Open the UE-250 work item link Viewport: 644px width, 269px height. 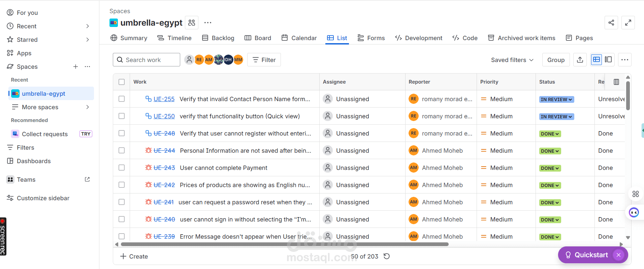coord(164,116)
